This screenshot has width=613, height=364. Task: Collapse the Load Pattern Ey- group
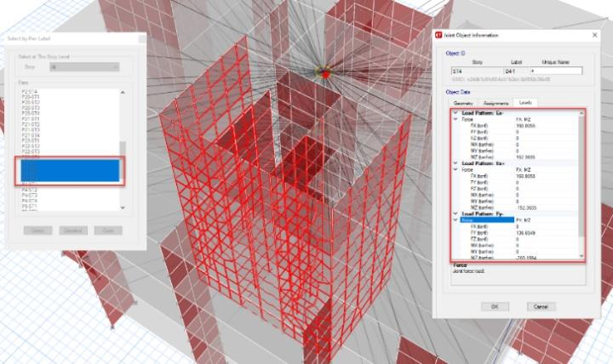coord(455,213)
